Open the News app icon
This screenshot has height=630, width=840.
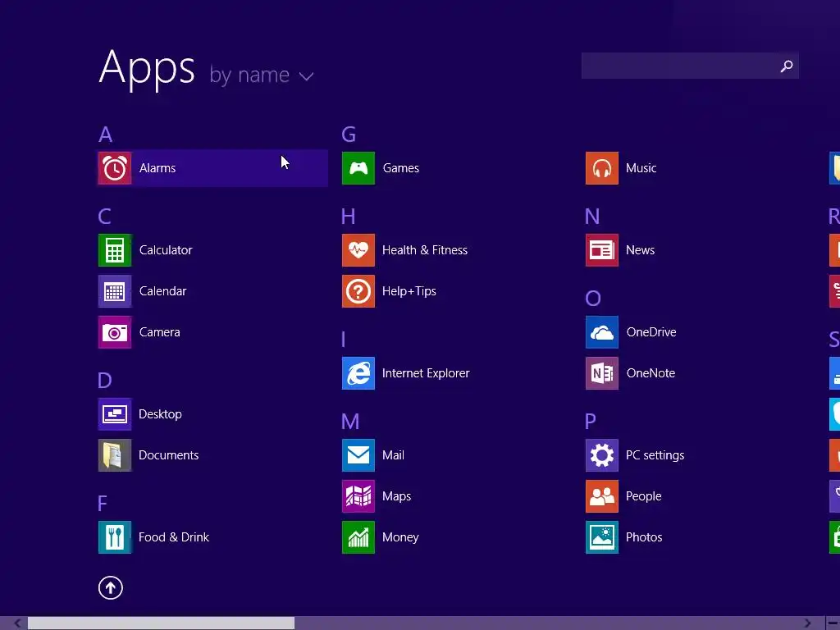tap(602, 250)
